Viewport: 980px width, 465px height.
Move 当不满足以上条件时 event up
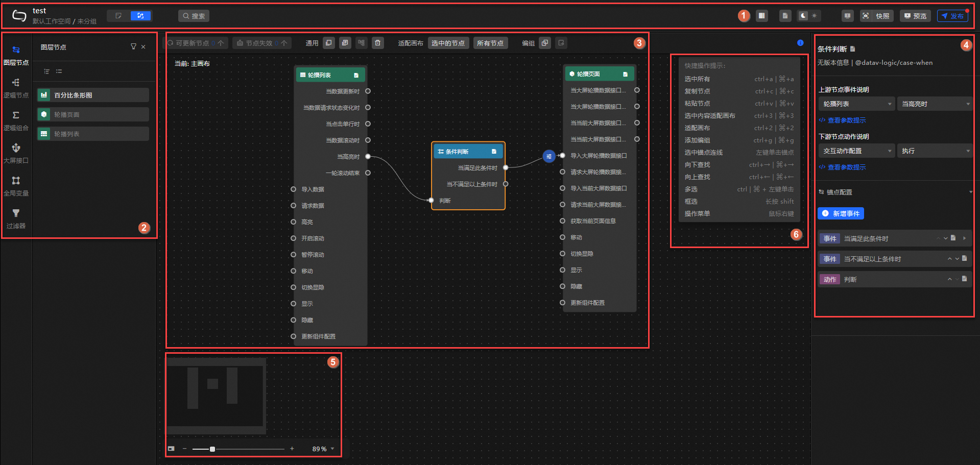(x=949, y=259)
